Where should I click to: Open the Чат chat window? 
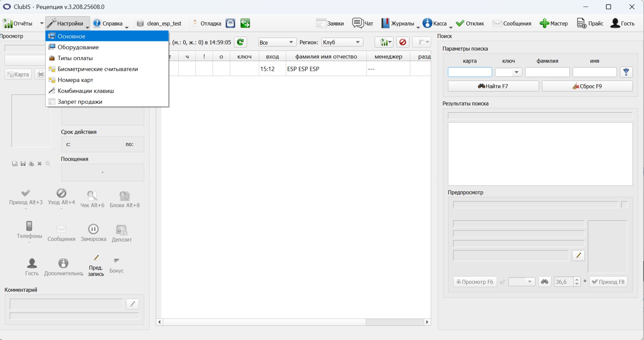363,24
